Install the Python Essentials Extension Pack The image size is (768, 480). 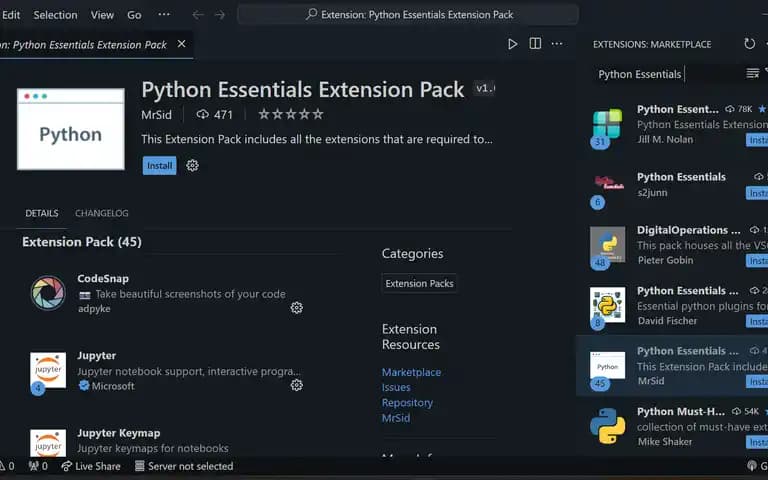click(x=160, y=166)
